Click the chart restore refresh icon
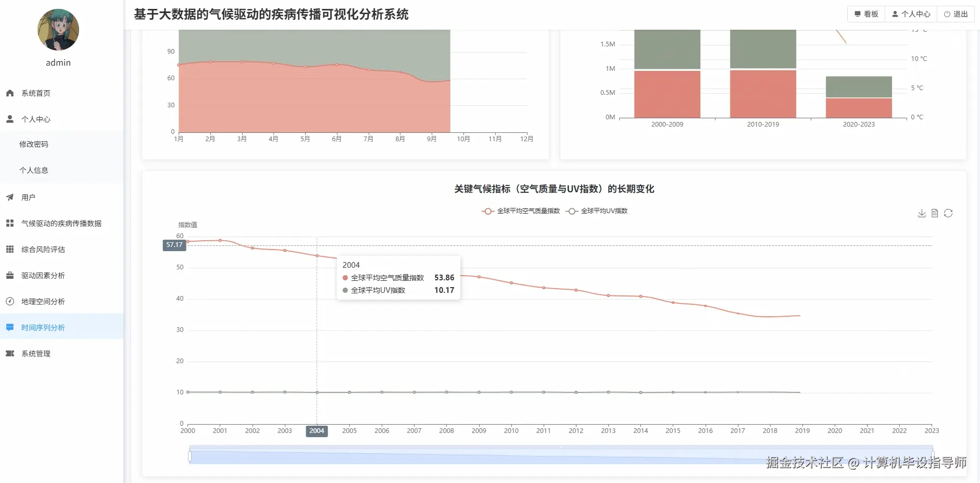This screenshot has width=980, height=483. pyautogui.click(x=948, y=213)
